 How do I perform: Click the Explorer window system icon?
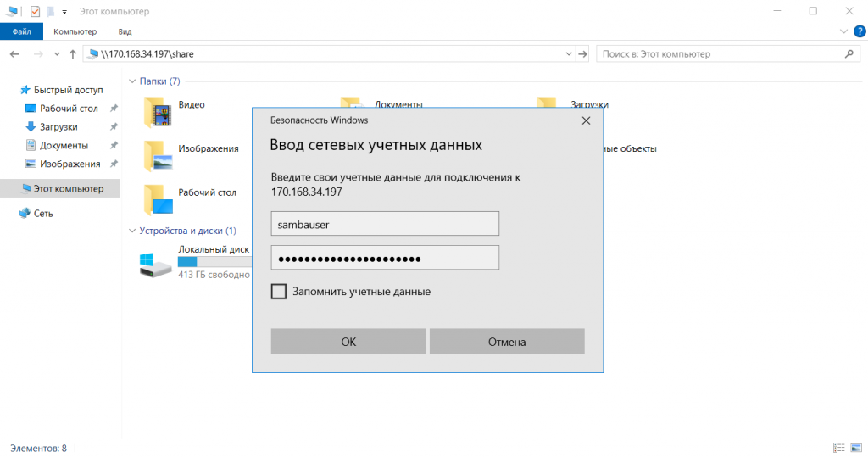(x=12, y=11)
